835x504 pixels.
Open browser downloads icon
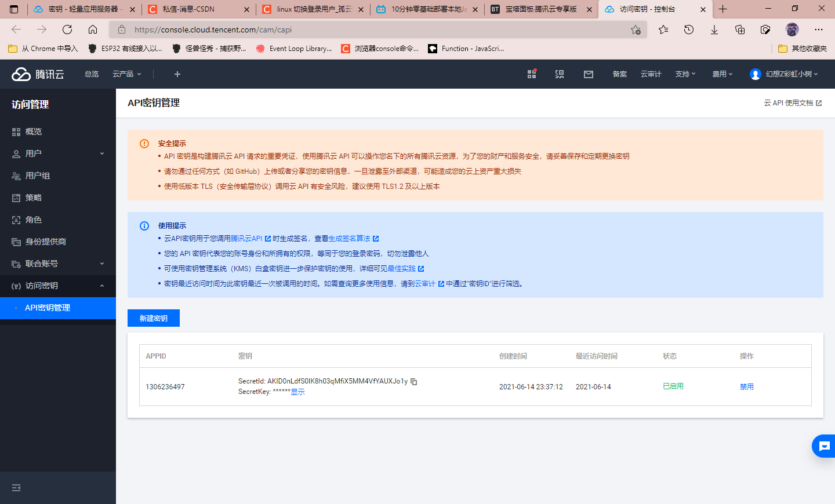click(714, 30)
